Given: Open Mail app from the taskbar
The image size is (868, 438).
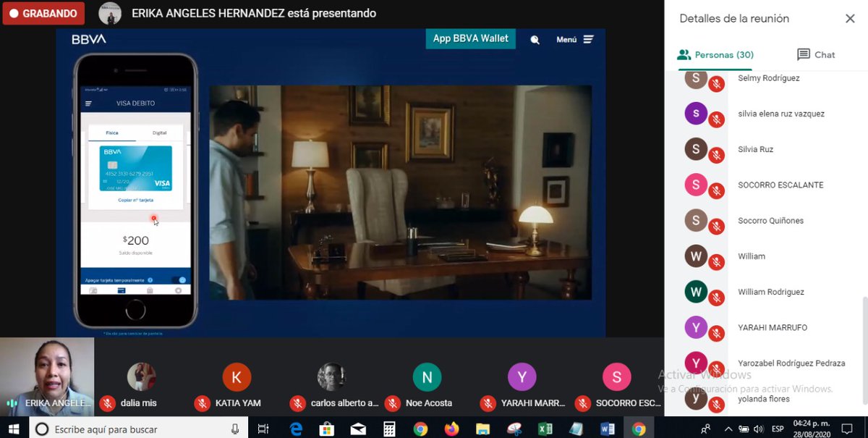Looking at the screenshot, I should point(358,429).
